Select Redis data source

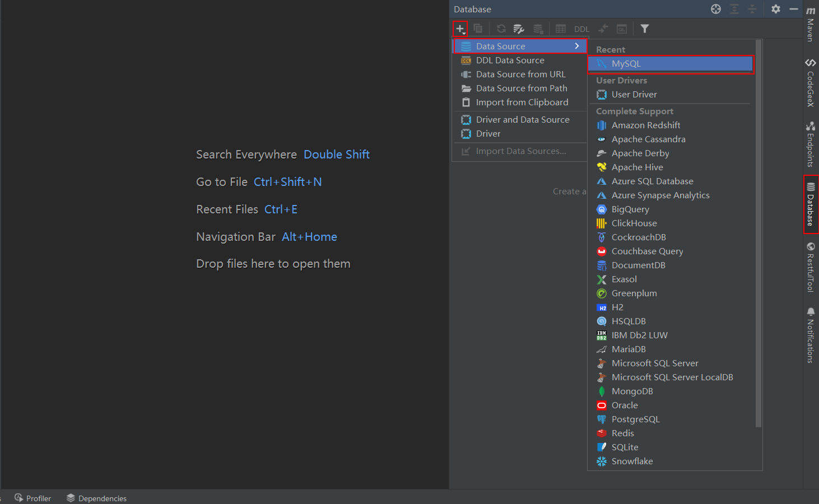tap(671, 433)
